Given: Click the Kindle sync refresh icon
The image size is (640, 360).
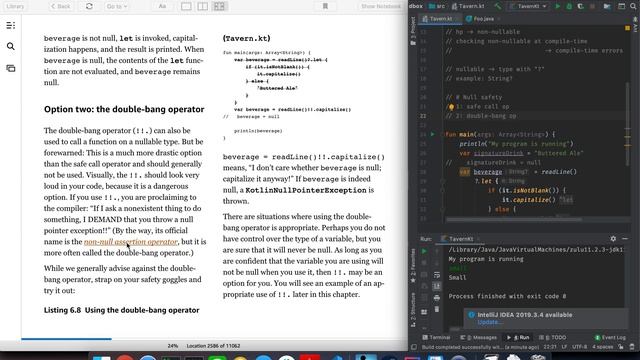Looking at the screenshot, I should (89, 6).
